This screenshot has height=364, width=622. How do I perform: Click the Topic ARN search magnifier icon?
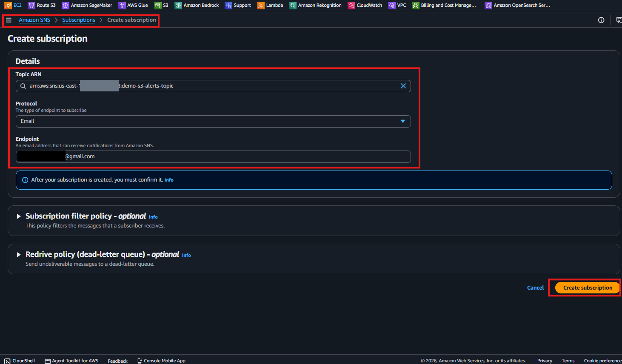pos(23,86)
